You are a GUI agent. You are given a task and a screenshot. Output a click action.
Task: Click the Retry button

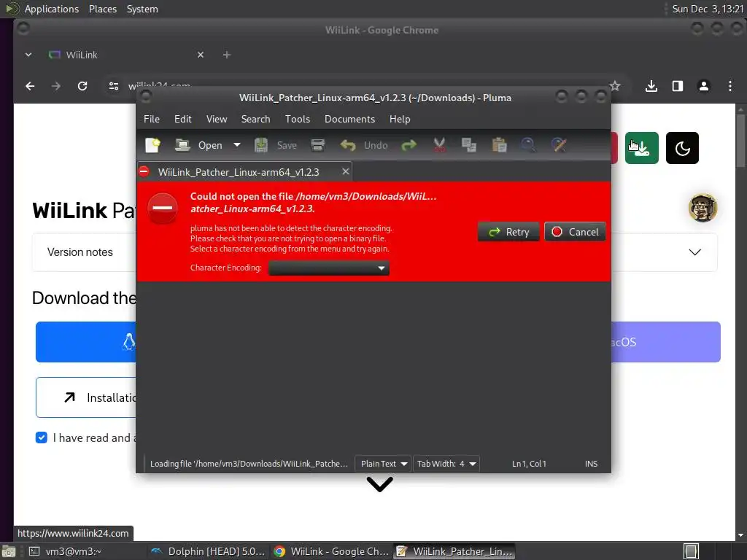coord(508,232)
